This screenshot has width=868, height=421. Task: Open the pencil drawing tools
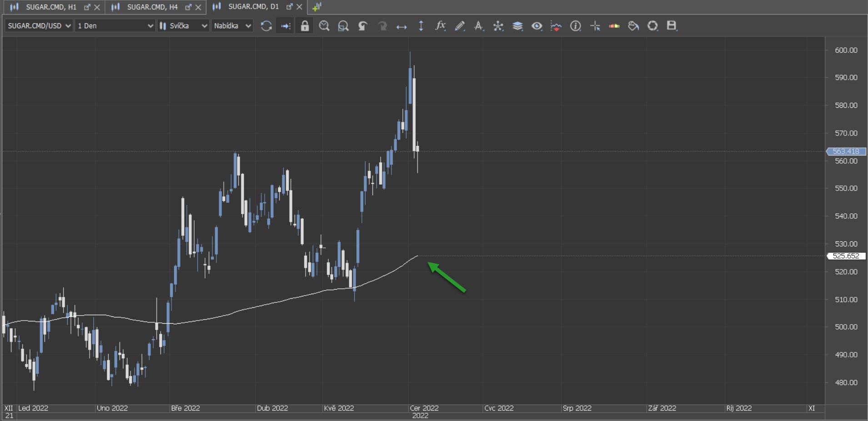pyautogui.click(x=460, y=26)
